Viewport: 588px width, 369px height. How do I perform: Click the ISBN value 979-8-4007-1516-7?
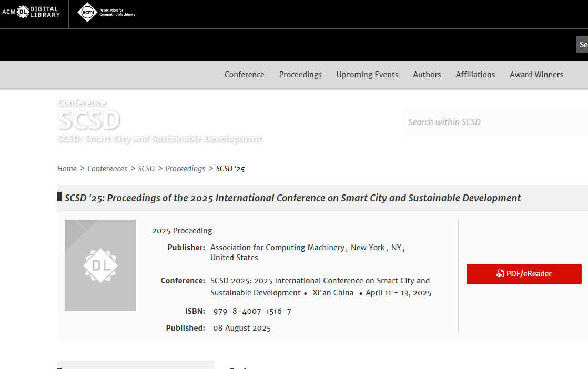pos(252,311)
